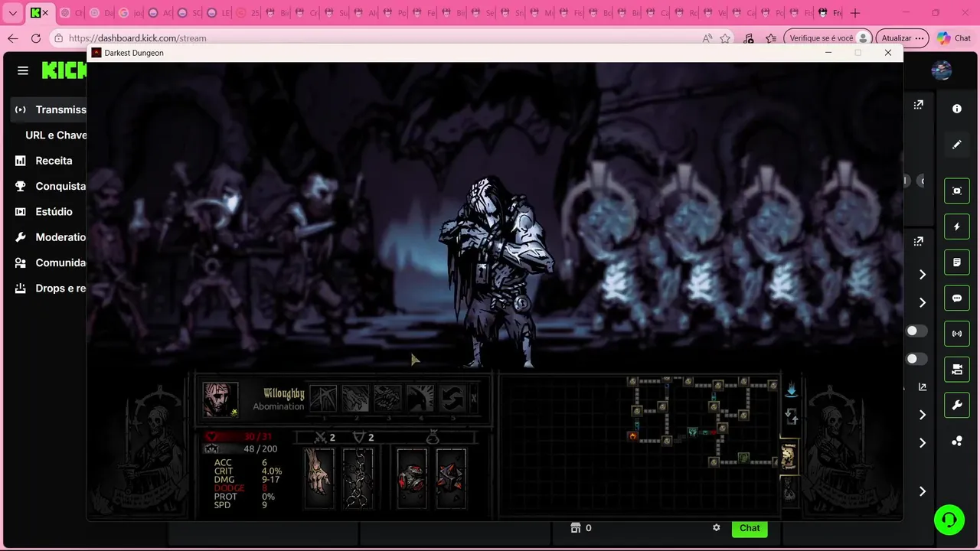Select Abomination's fourth combat skill icon
The image size is (980, 551).
tap(420, 398)
